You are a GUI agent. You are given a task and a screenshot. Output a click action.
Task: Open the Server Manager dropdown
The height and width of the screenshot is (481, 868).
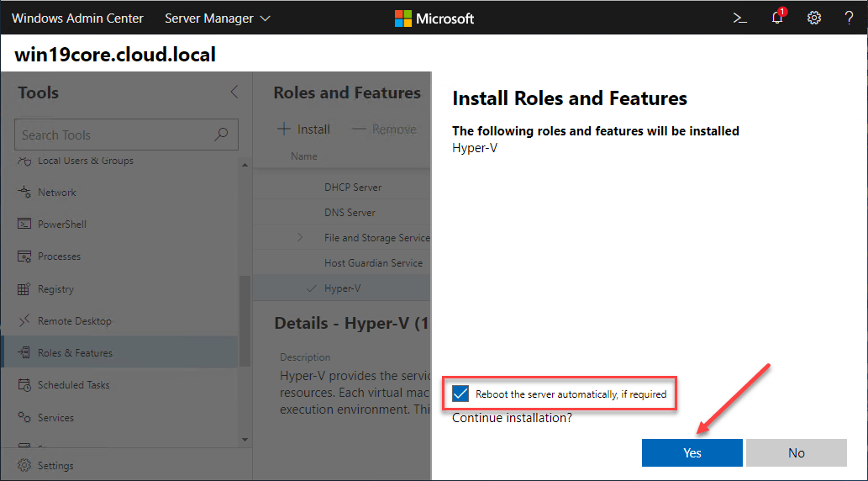click(218, 18)
